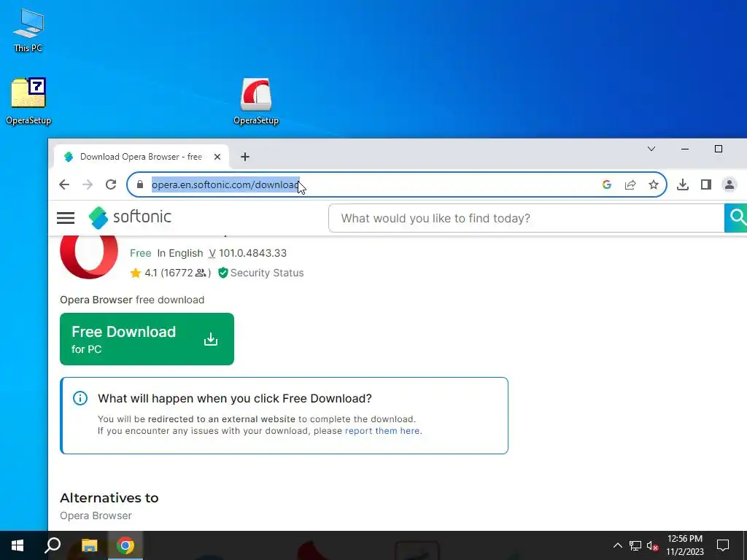Click Chrome icon in taskbar

[x=125, y=545]
